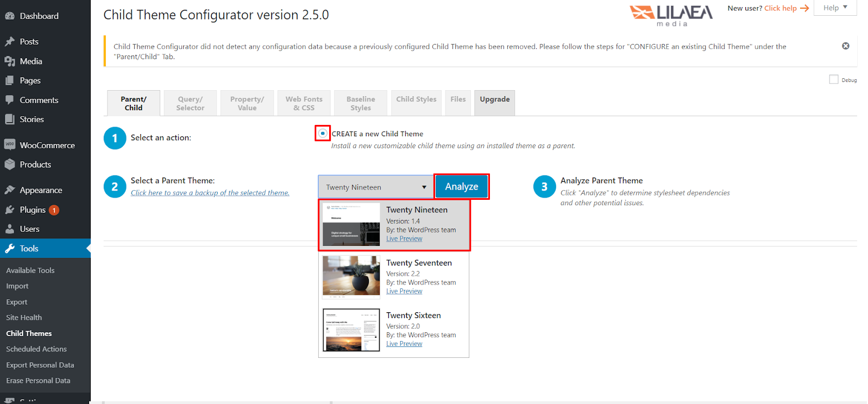Click the Stories icon in sidebar
This screenshot has width=868, height=404.
[10, 119]
